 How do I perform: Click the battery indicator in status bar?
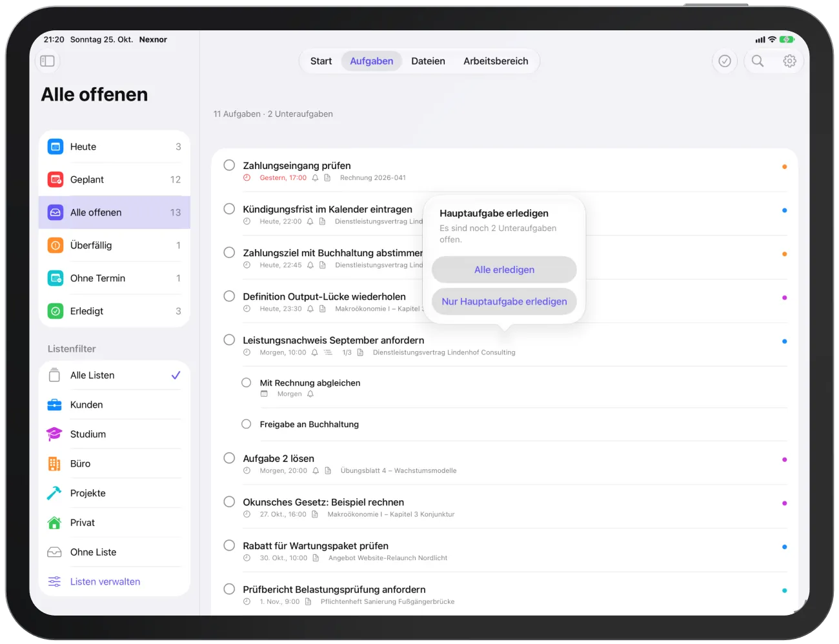coord(787,39)
